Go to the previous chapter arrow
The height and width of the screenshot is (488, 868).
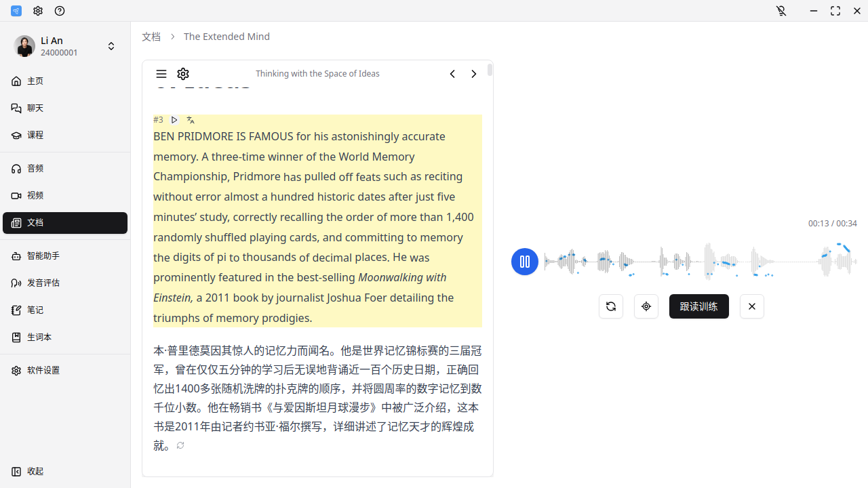[452, 74]
